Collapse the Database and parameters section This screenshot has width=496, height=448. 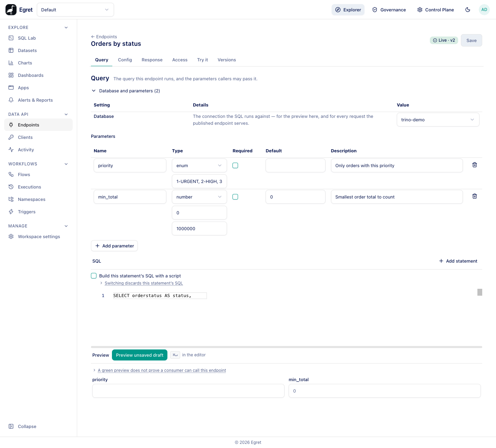[x=126, y=91]
